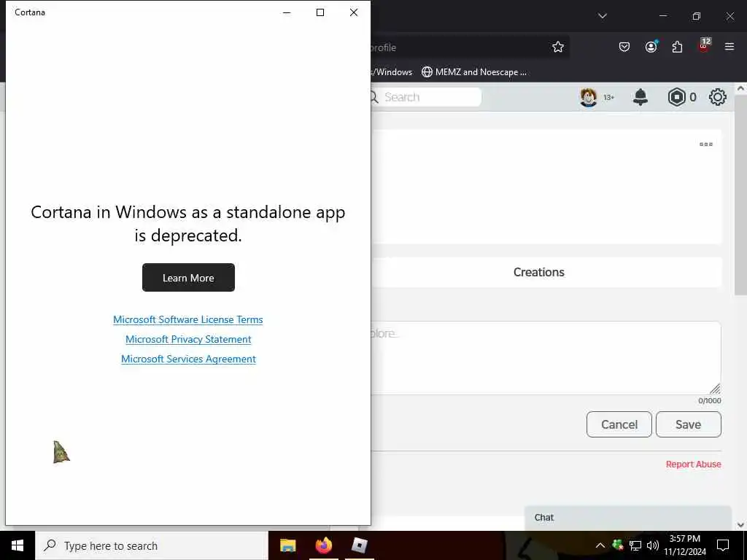
Task: Open the MEMZ and Noescape bookmark
Action: pyautogui.click(x=474, y=72)
